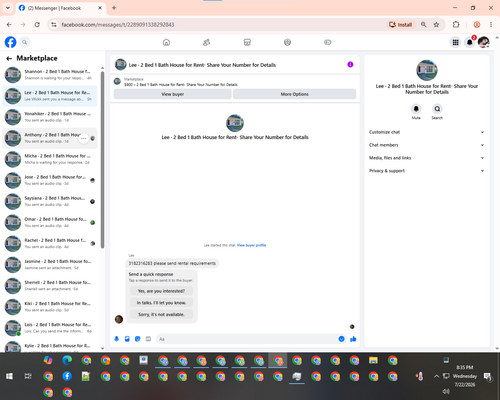Click conversation header listing photo
The height and width of the screenshot is (400, 500).
(121, 65)
